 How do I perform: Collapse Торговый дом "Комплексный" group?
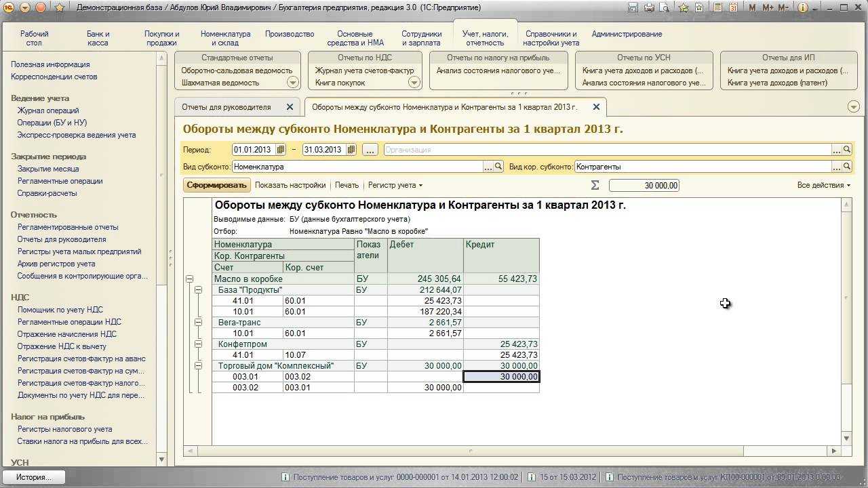pos(198,366)
